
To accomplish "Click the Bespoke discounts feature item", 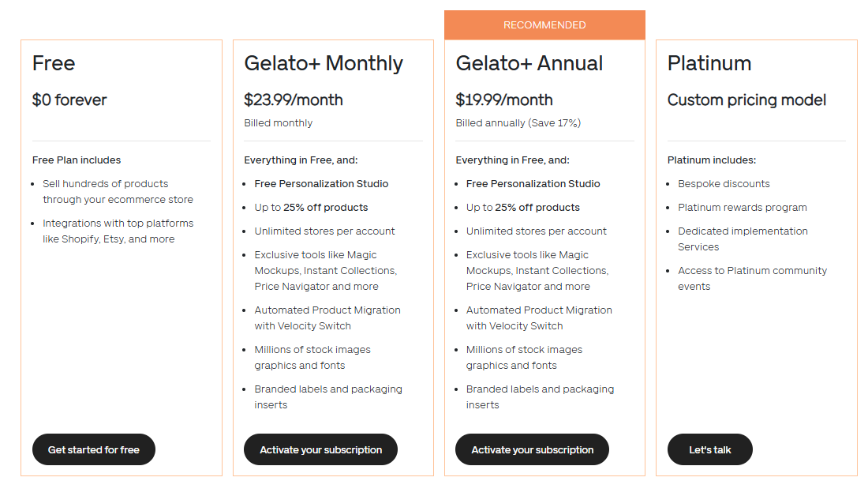I will (x=724, y=184).
